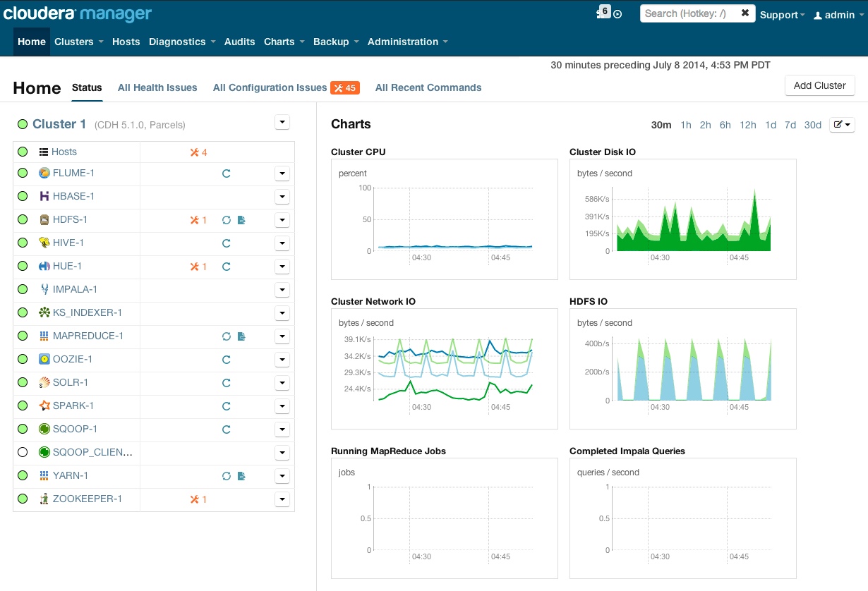868x591 pixels.
Task: Click the Add Cluster button
Action: (820, 85)
